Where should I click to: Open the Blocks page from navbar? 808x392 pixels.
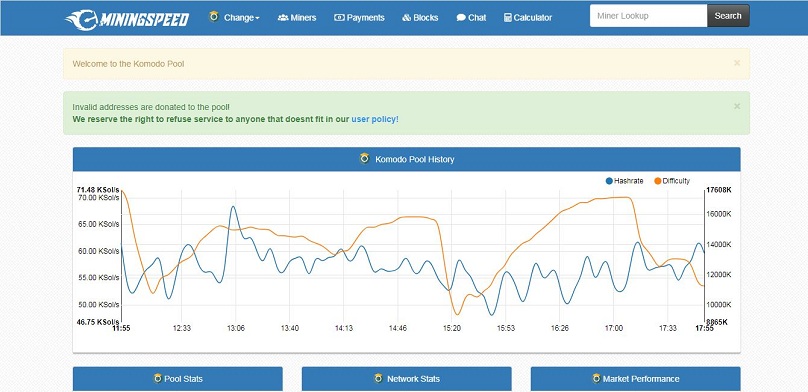coord(420,18)
